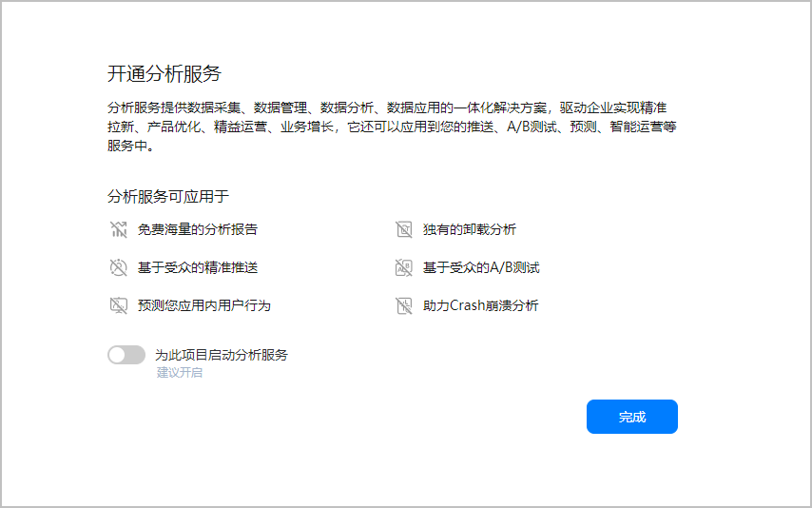Viewport: 812px width, 508px height.
Task: Select the 预测您应用内用户行为 text
Action: tap(204, 305)
